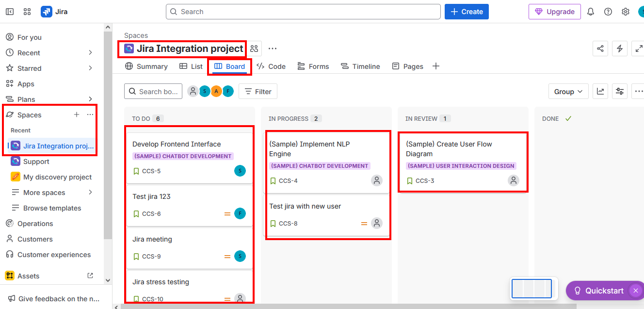Click the top Search input field
The image size is (644, 309).
click(x=303, y=12)
